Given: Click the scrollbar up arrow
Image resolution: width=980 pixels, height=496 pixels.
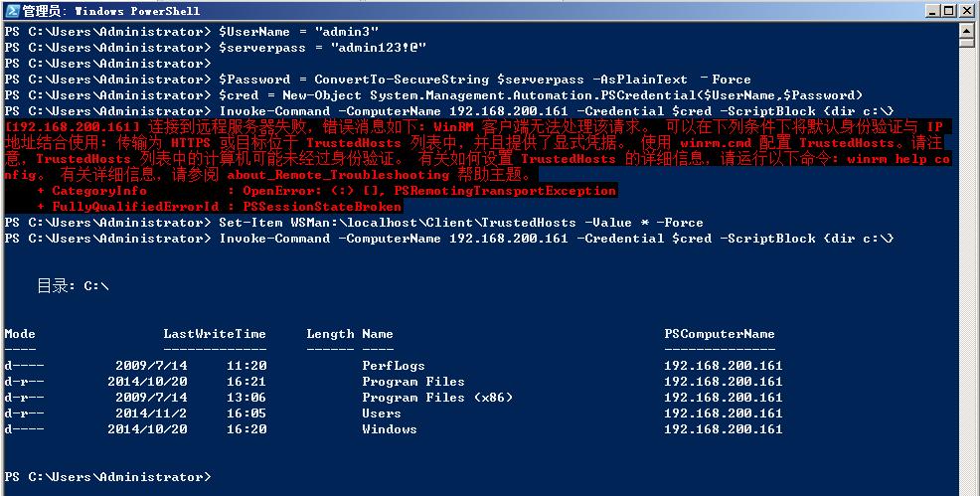Looking at the screenshot, I should (966, 30).
